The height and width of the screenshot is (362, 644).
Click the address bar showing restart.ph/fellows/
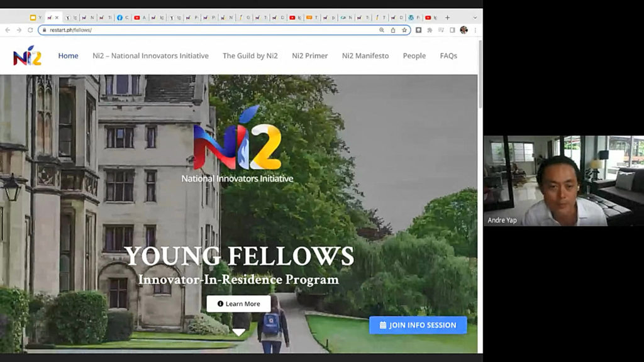tap(225, 30)
